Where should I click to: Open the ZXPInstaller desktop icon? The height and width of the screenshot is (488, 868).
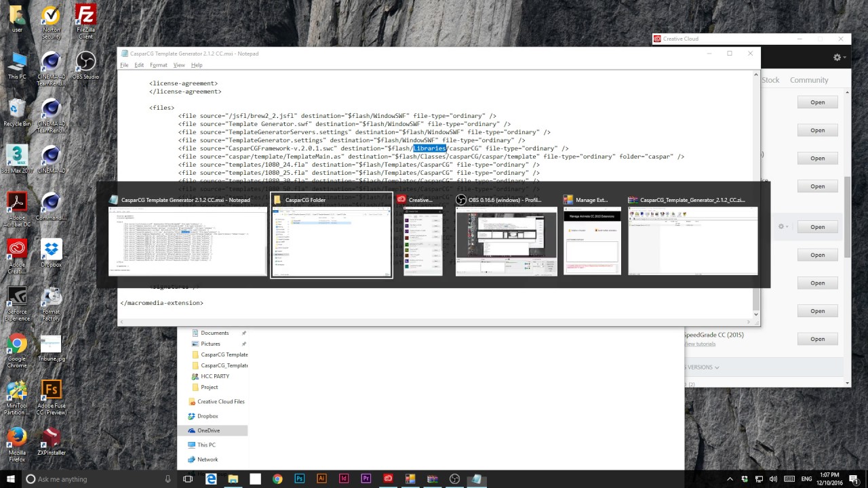pos(51,441)
